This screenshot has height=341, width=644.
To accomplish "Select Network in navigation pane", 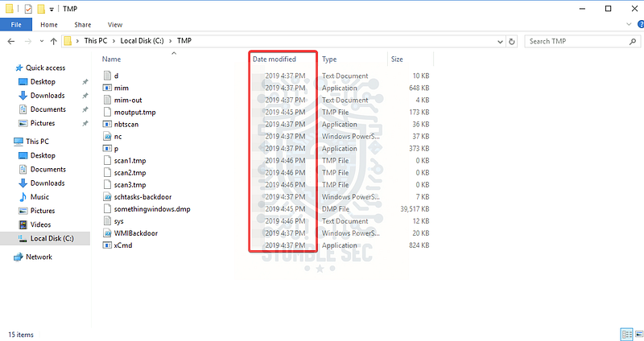I will pyautogui.click(x=39, y=257).
